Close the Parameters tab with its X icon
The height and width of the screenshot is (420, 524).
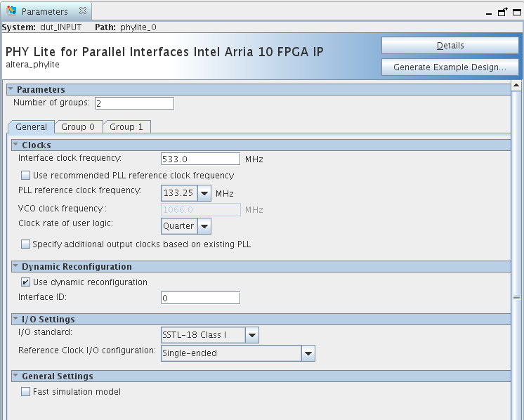point(83,11)
